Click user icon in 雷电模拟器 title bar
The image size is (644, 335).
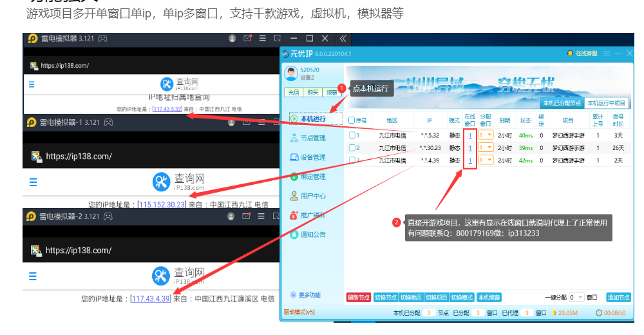232,38
